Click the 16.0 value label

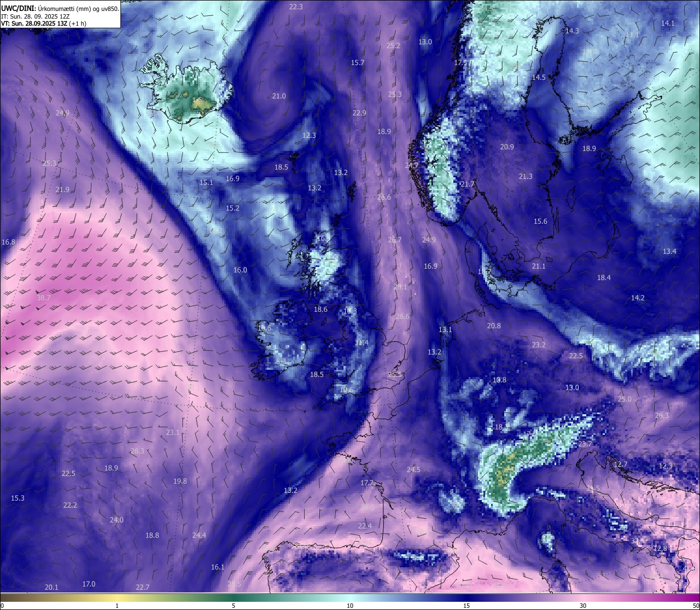[240, 270]
